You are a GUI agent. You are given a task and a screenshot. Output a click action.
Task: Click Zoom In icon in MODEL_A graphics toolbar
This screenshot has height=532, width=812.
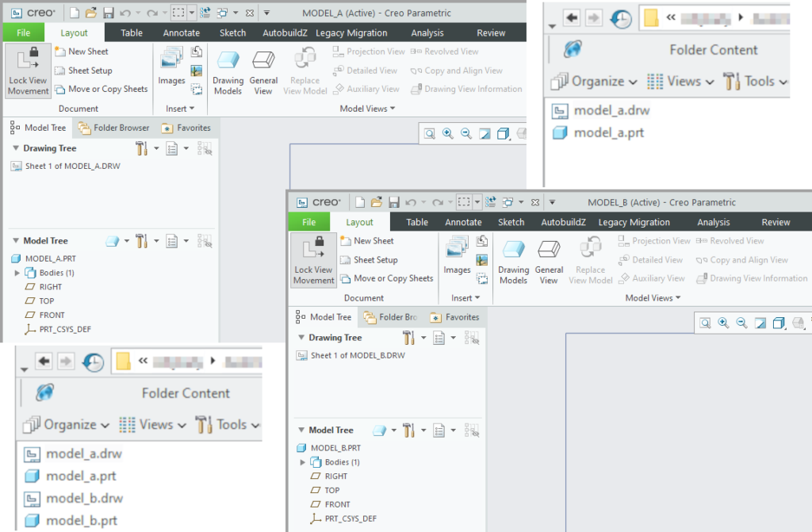448,134
